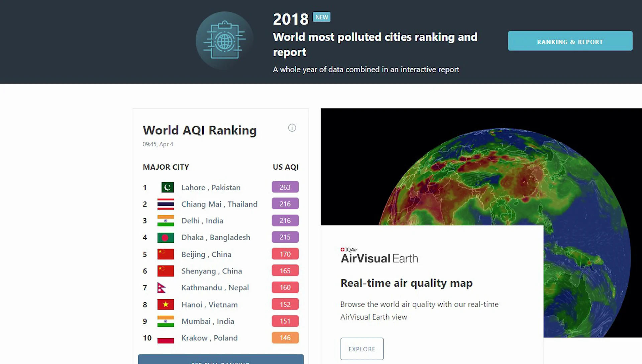The image size is (642, 364).
Task: Click the NEW badge next to 2018
Action: [x=322, y=17]
